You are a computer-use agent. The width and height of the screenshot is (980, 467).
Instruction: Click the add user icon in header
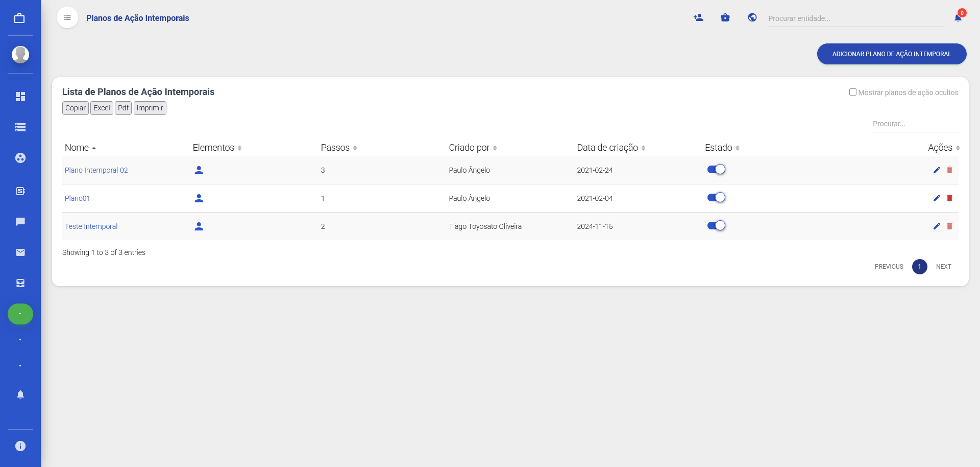point(698,18)
